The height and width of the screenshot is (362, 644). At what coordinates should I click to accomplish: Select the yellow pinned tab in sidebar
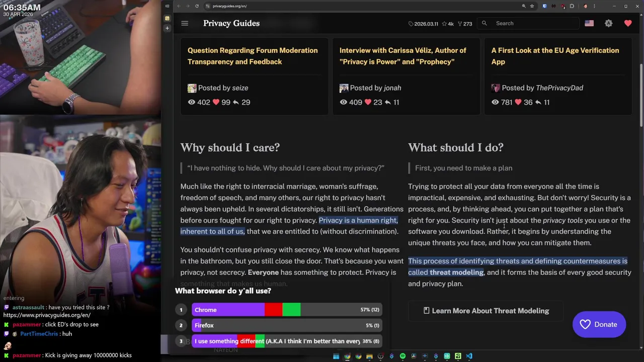(x=167, y=18)
